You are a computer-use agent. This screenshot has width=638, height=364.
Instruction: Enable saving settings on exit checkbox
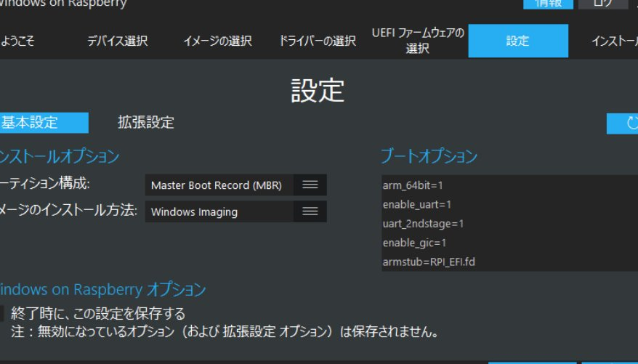point(2,314)
